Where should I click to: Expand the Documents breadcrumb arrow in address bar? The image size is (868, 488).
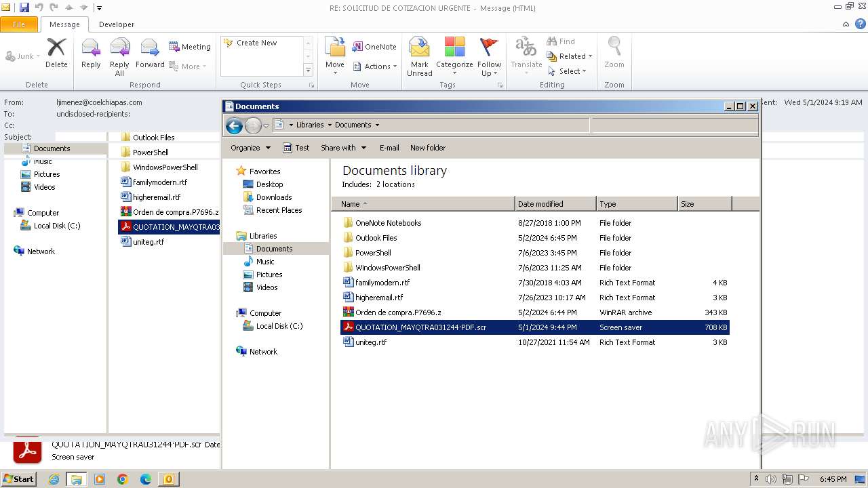(x=377, y=125)
